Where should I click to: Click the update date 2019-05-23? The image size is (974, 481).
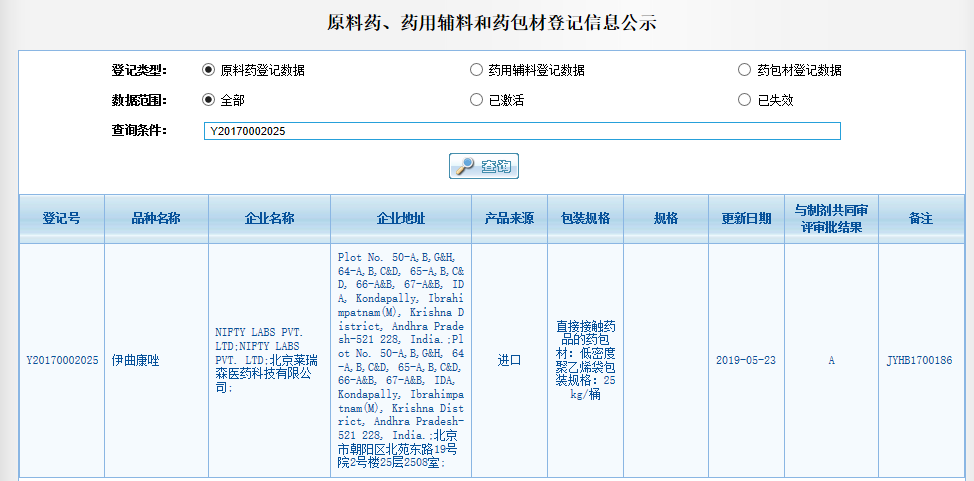tap(746, 360)
